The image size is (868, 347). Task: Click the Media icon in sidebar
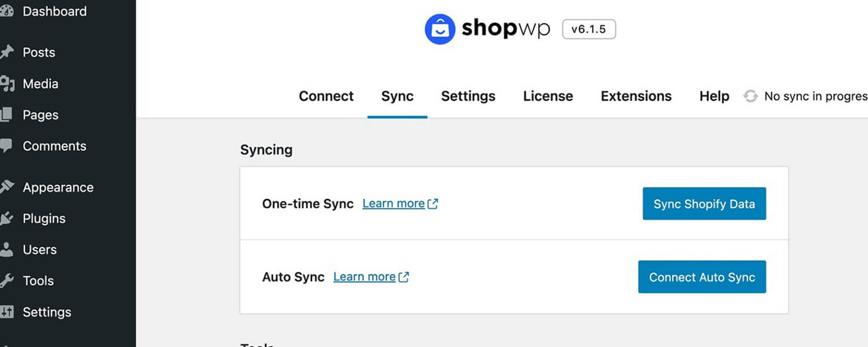(x=7, y=84)
